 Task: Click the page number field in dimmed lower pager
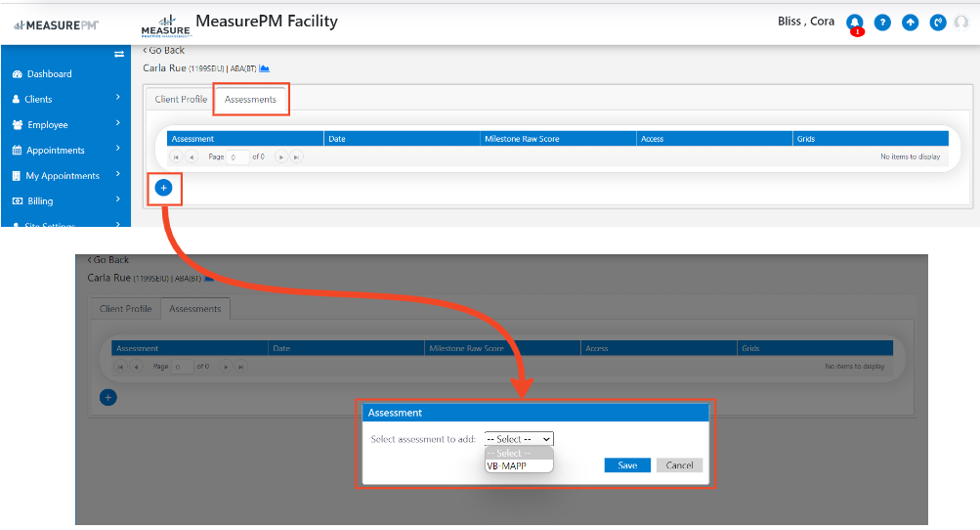pyautogui.click(x=183, y=367)
